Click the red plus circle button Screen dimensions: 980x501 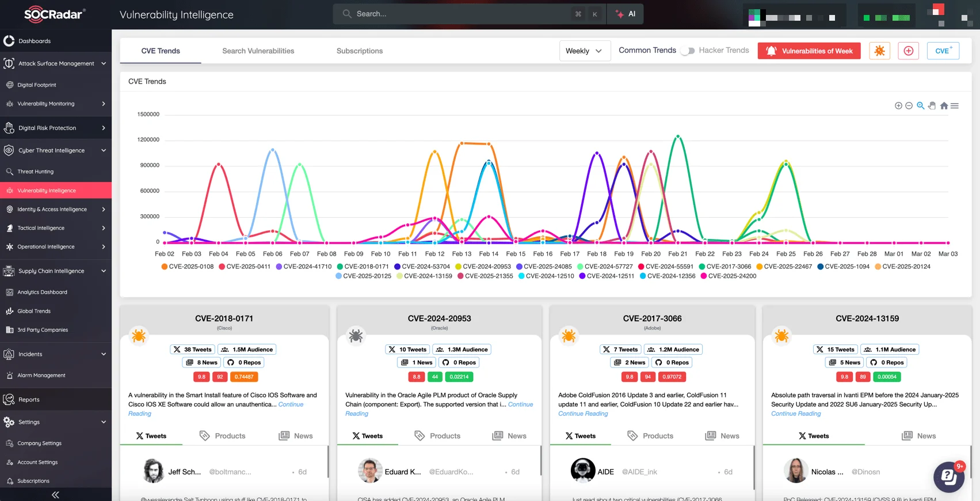click(908, 51)
